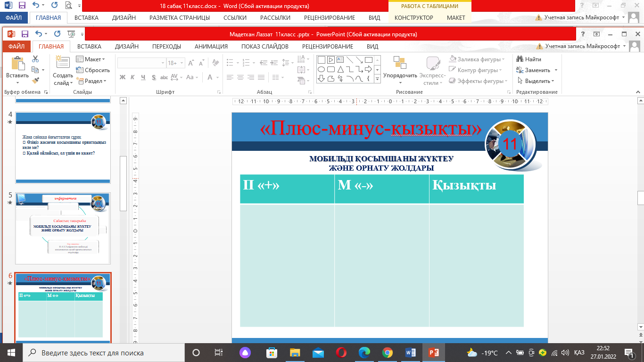Expand the shapes gallery More arrow
Viewport: 644px width, 362px height.
pyautogui.click(x=377, y=80)
